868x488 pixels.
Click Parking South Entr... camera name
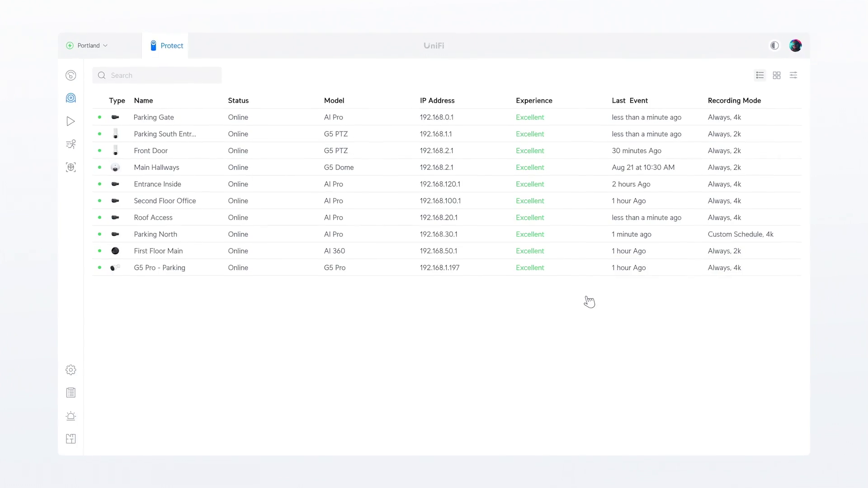tap(165, 134)
